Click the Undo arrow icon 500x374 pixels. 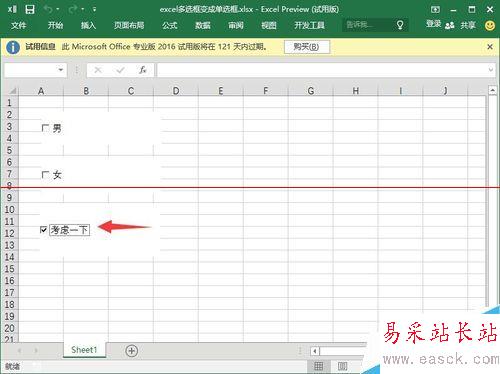[48, 9]
